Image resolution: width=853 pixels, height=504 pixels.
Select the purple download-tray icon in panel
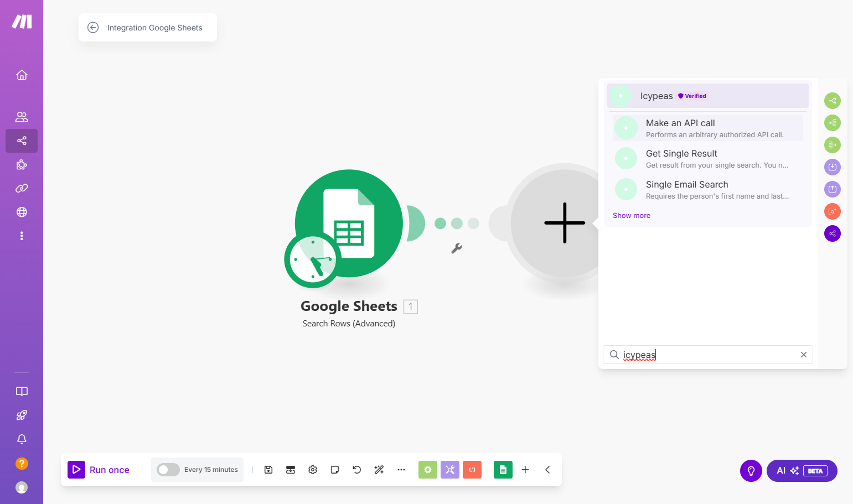[833, 167]
